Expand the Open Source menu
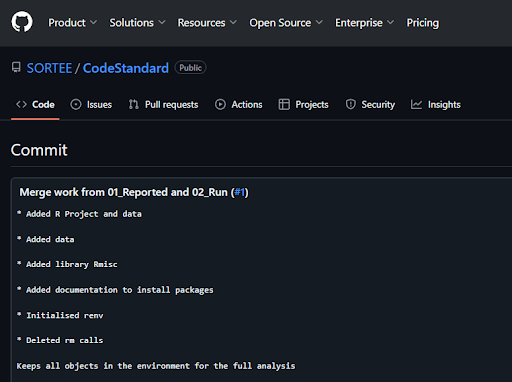This screenshot has height=382, width=512. click(286, 23)
